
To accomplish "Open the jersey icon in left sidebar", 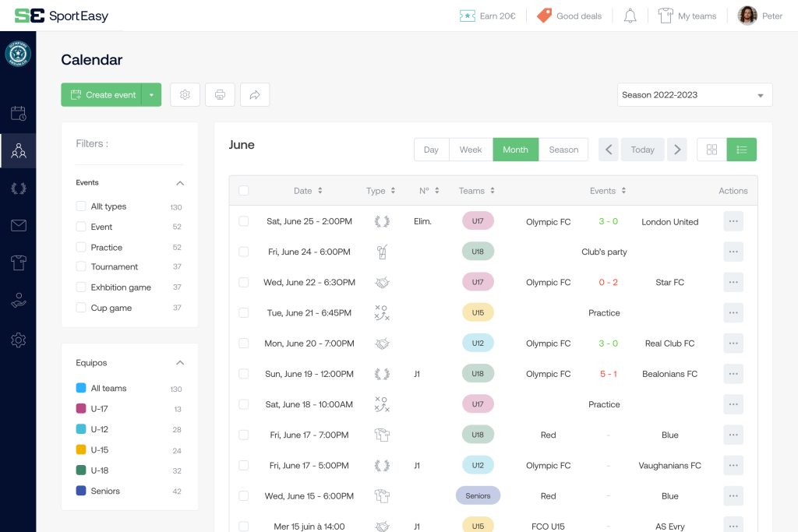I will (x=19, y=262).
